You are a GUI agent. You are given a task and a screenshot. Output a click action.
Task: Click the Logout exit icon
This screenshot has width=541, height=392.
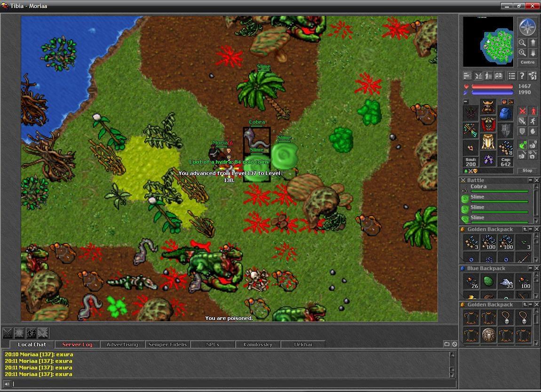(x=533, y=76)
